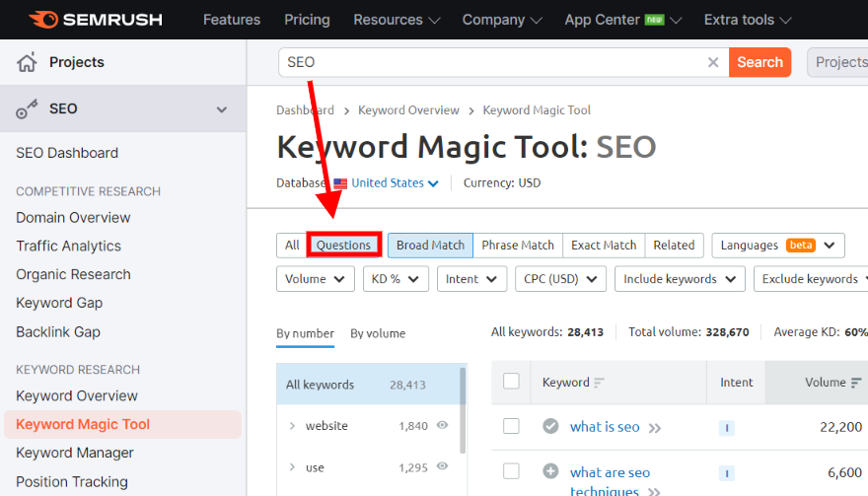Expand the use keyword group

[292, 467]
